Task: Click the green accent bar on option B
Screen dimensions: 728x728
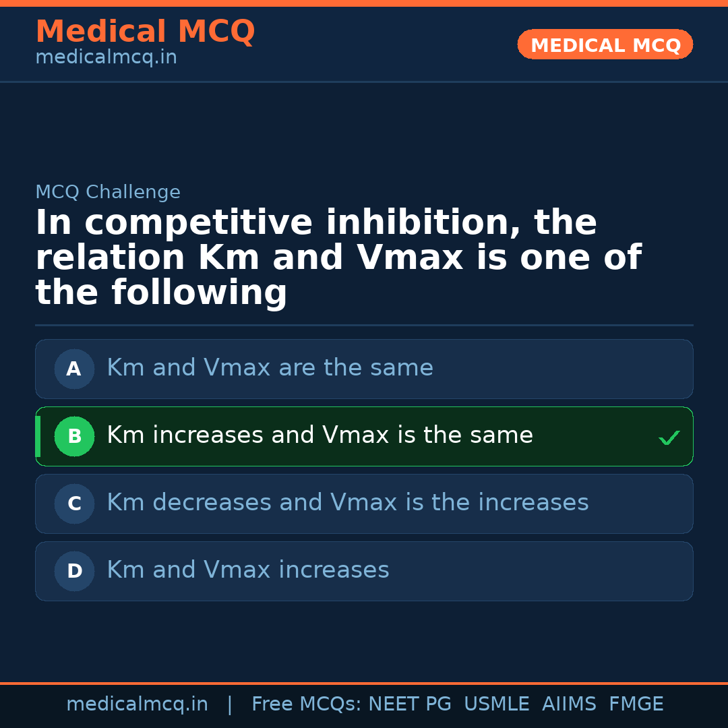Action: click(x=38, y=436)
